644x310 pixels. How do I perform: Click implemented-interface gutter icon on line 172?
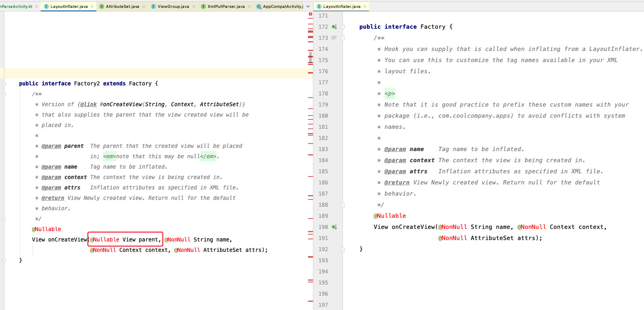coord(334,27)
